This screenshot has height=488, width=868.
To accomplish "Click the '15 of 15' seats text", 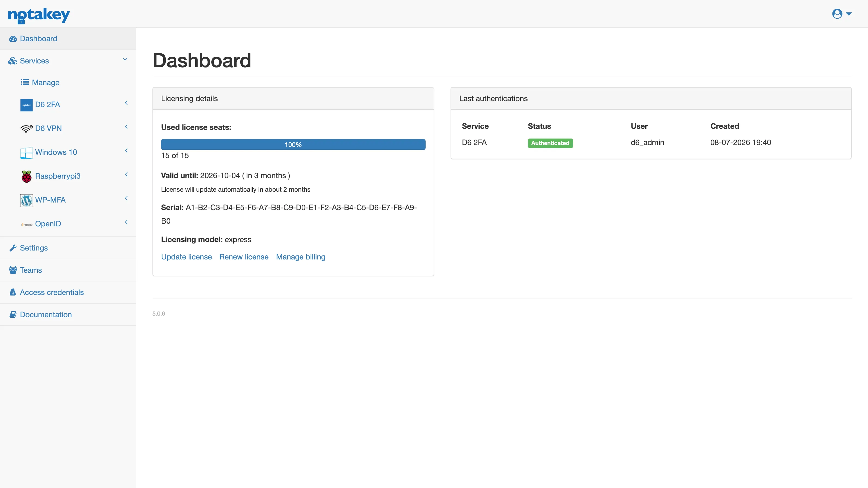I will [x=175, y=156].
